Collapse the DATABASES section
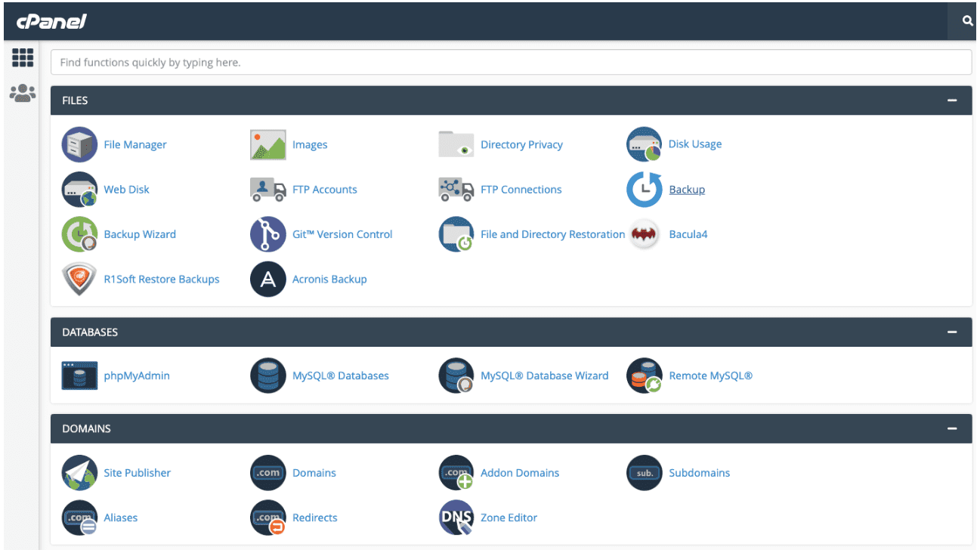The image size is (980, 553). (x=952, y=332)
